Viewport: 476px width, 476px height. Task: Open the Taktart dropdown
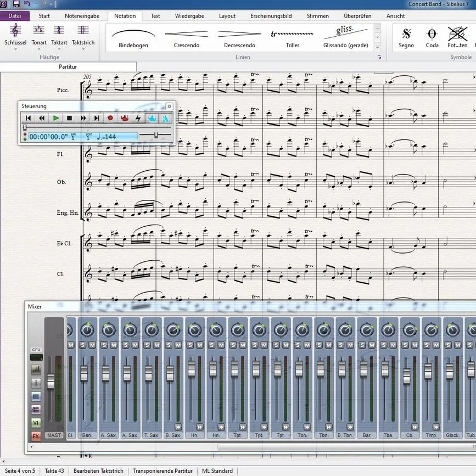coord(59,36)
